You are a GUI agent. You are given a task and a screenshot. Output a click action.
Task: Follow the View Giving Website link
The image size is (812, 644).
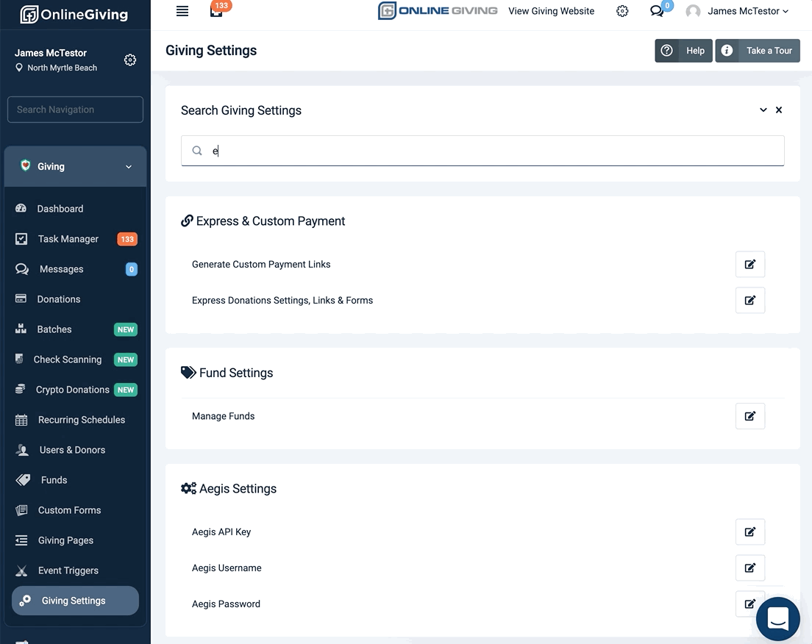pos(551,11)
